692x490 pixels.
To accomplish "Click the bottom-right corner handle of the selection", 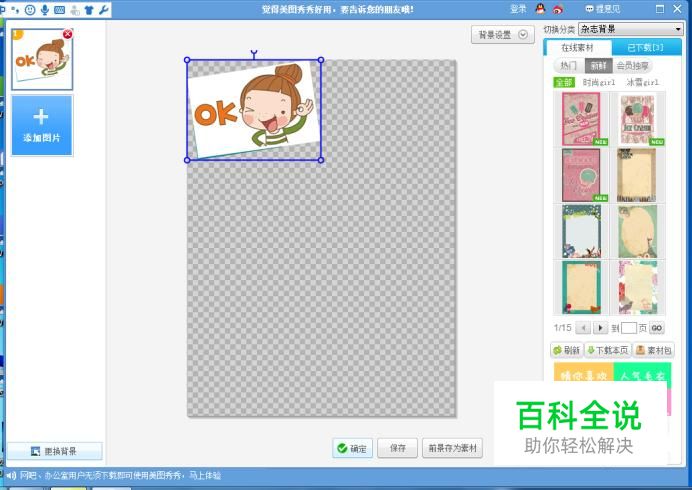I will 321,160.
